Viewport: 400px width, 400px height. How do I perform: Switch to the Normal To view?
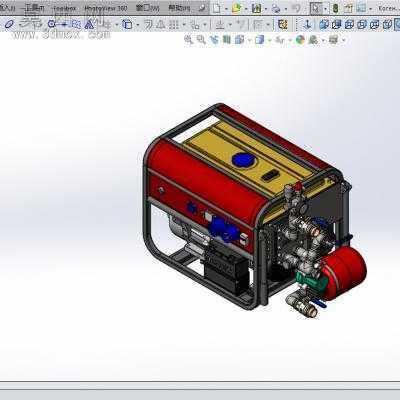[x=307, y=24]
